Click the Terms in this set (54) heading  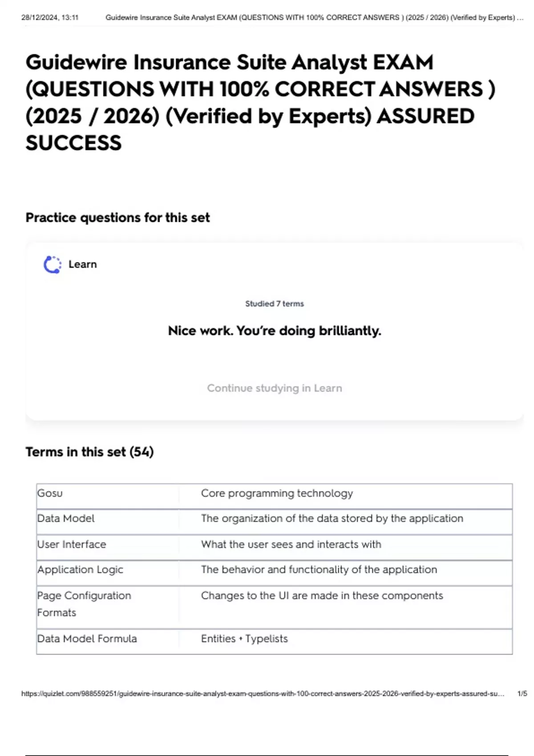click(x=89, y=452)
